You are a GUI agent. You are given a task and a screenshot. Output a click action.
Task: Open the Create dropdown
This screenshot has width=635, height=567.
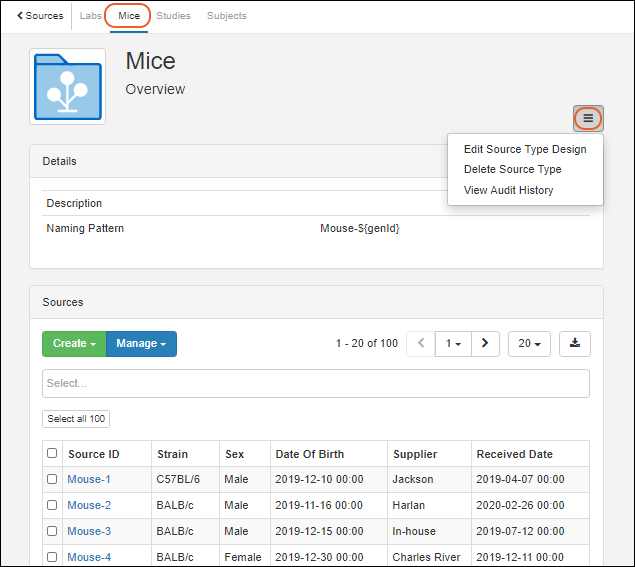(x=74, y=343)
